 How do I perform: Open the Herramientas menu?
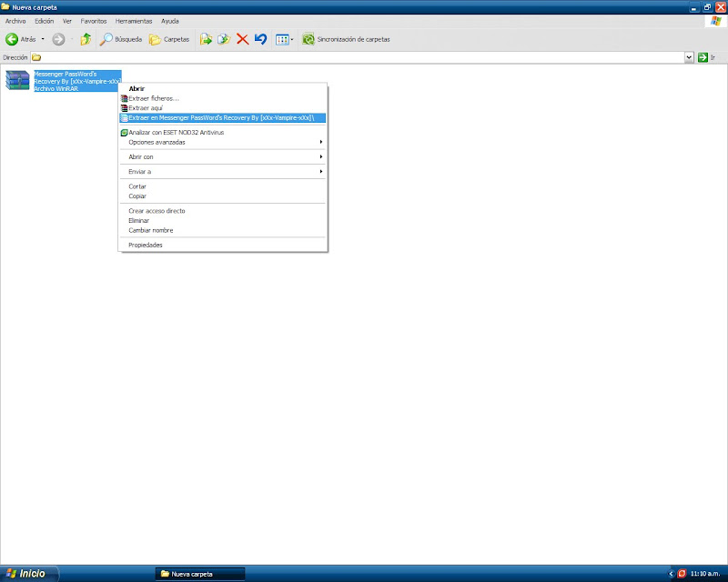pyautogui.click(x=134, y=21)
